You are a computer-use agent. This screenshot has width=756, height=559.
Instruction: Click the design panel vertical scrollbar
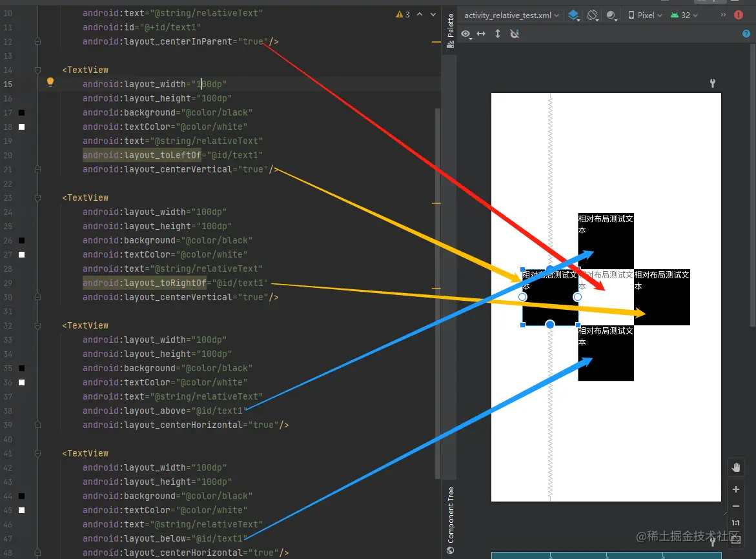pos(753,185)
